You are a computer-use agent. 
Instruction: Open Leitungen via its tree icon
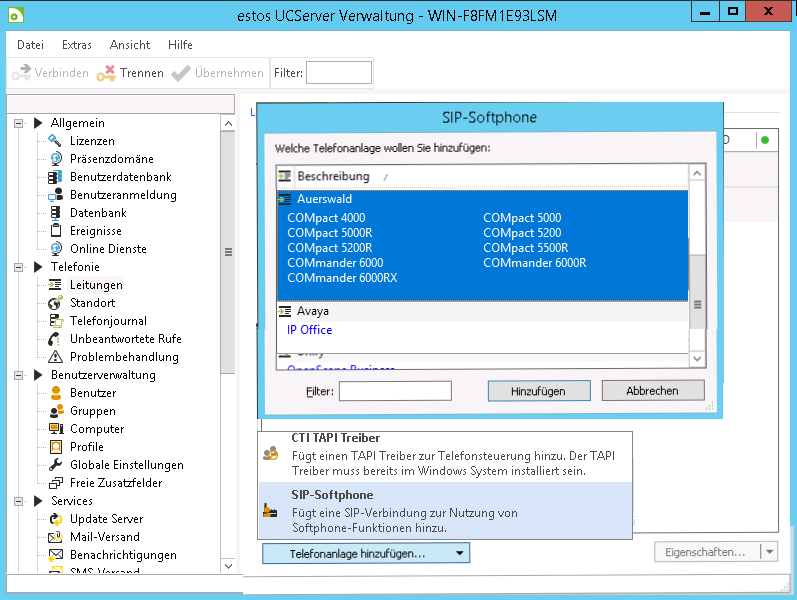pos(54,285)
